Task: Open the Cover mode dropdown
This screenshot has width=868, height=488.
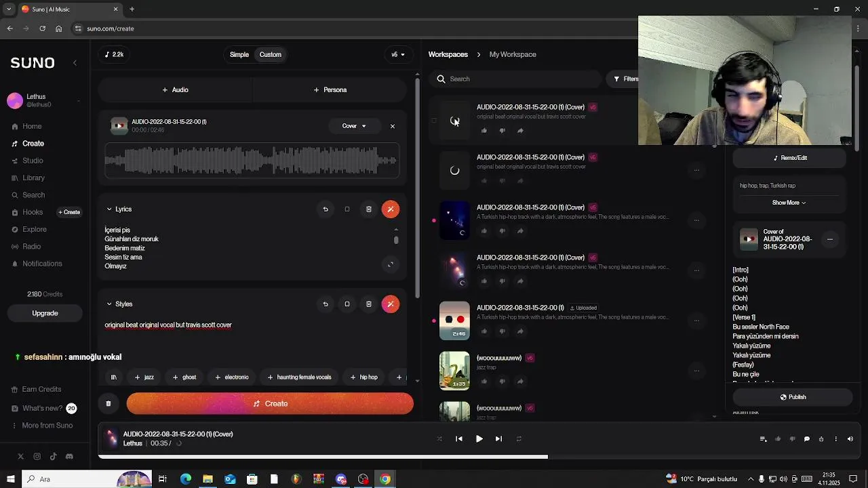Action: point(354,126)
